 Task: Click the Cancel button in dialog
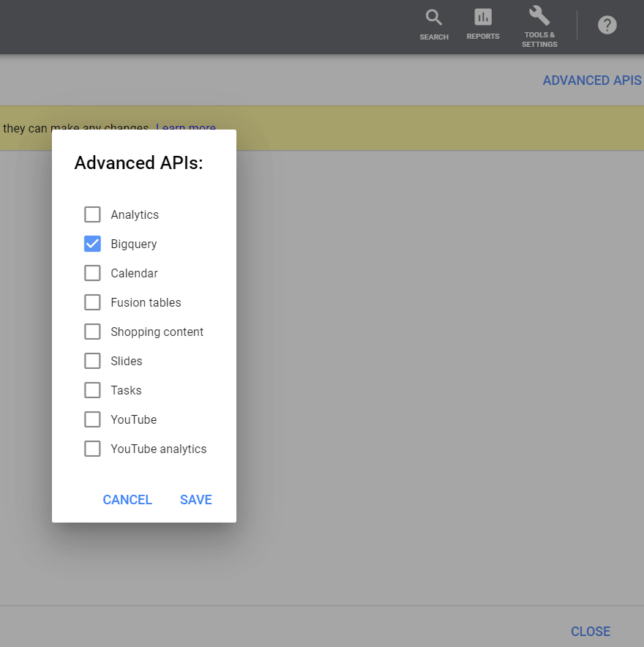pyautogui.click(x=127, y=500)
